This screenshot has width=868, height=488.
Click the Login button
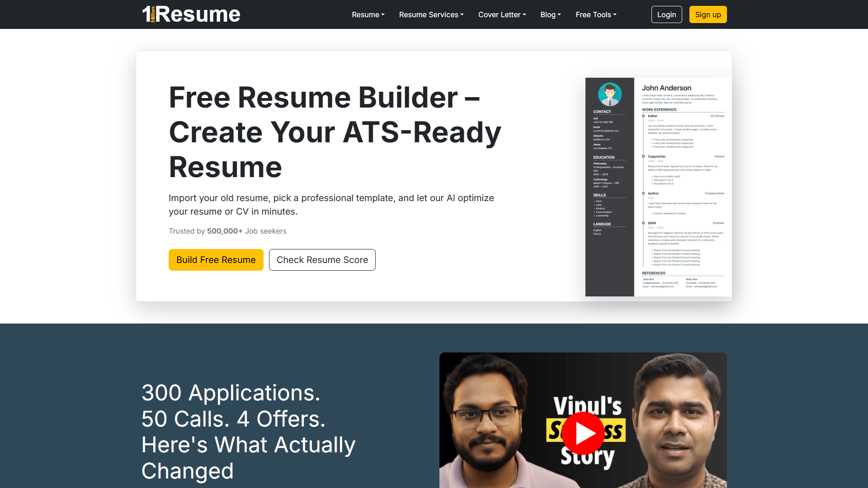[666, 14]
